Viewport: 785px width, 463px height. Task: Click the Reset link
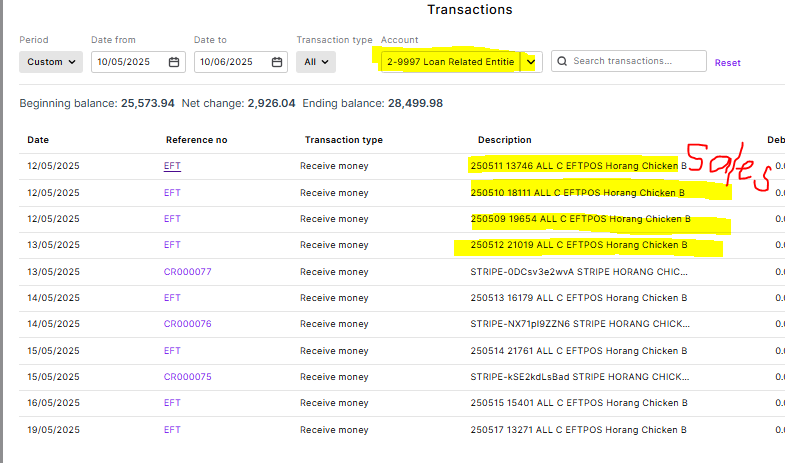coord(727,63)
